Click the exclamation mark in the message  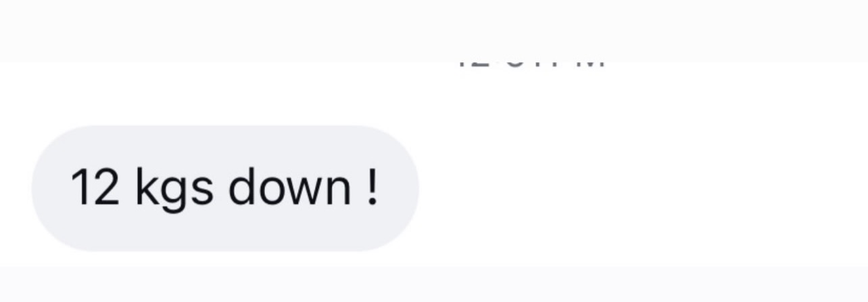(372, 188)
